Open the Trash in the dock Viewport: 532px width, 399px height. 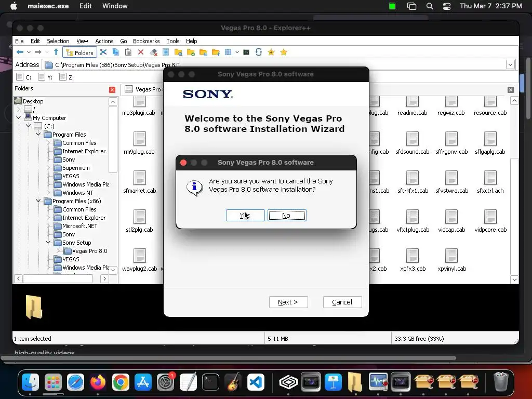tap(500, 382)
